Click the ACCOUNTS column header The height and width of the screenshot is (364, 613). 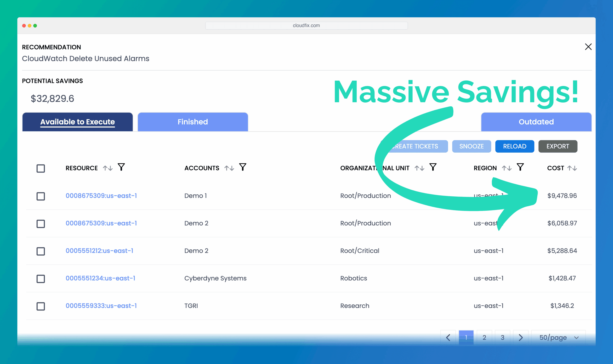point(202,168)
